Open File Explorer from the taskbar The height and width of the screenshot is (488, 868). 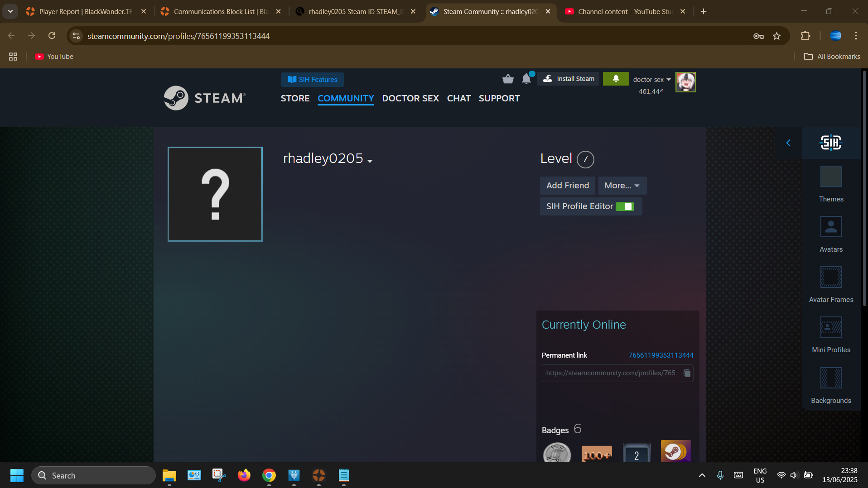click(x=169, y=475)
